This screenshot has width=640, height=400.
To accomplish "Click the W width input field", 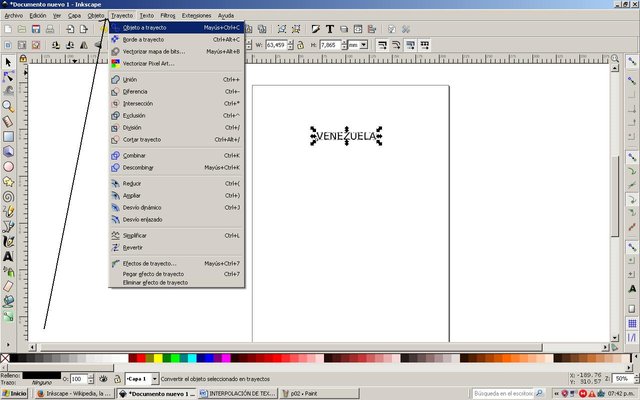I will (276, 45).
